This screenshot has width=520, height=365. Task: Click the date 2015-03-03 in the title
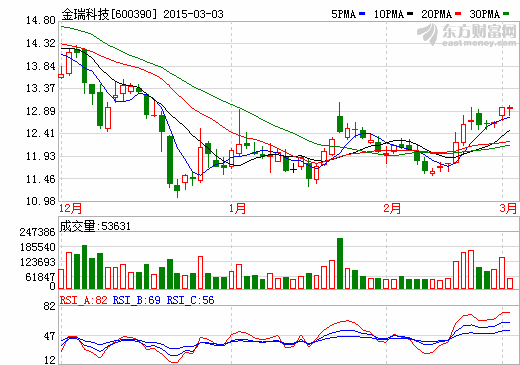pyautogui.click(x=193, y=14)
